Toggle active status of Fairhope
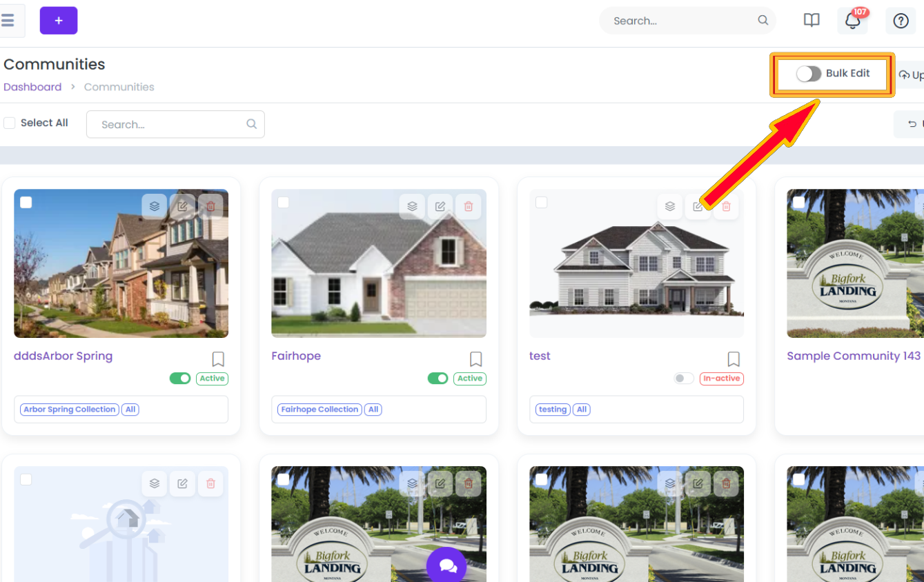 (438, 378)
